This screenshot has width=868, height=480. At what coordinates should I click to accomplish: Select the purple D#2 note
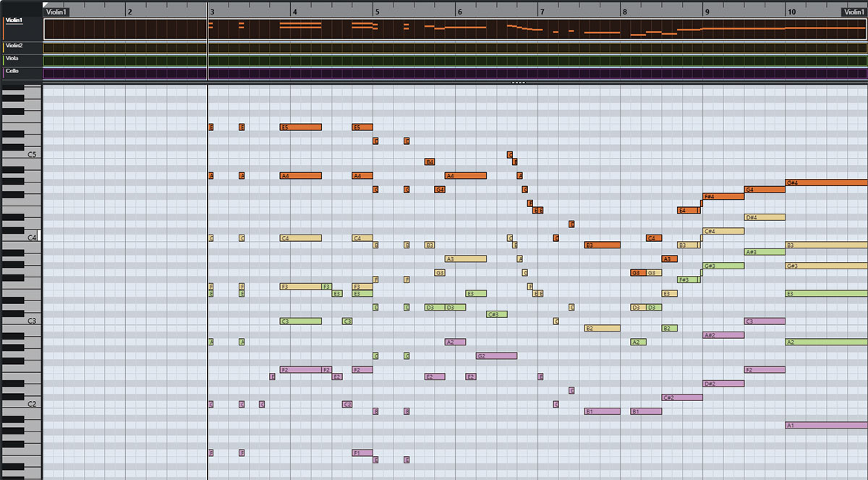(x=723, y=384)
